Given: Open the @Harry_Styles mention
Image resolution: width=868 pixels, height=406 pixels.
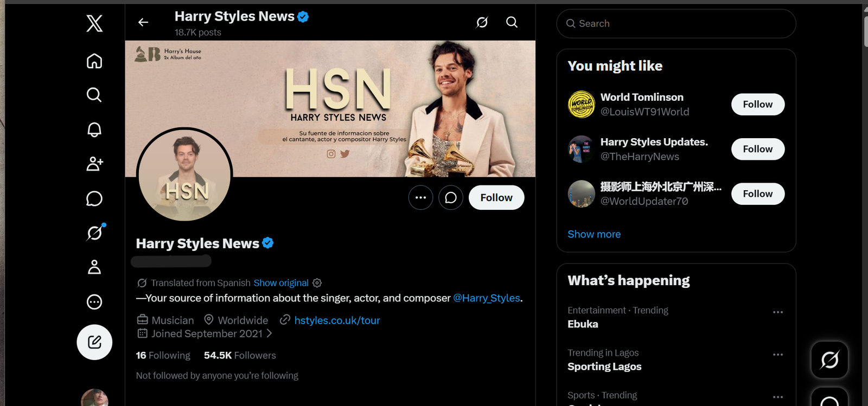Looking at the screenshot, I should (x=487, y=298).
